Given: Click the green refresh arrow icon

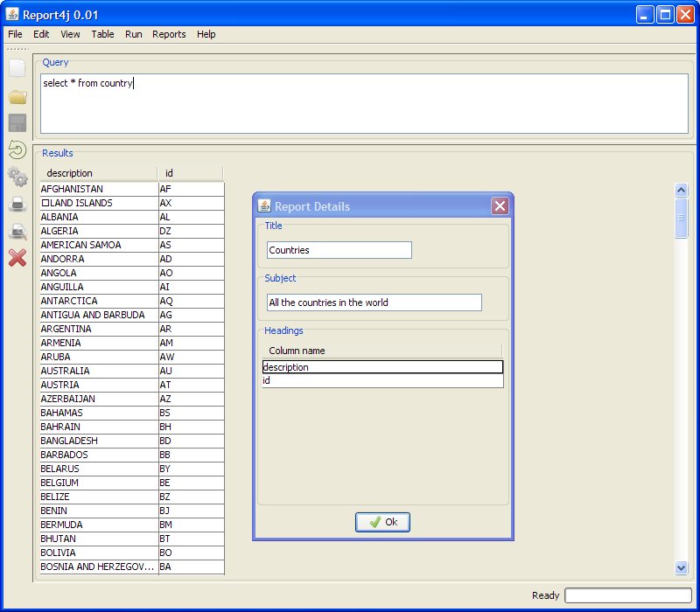Looking at the screenshot, I should pyautogui.click(x=17, y=150).
